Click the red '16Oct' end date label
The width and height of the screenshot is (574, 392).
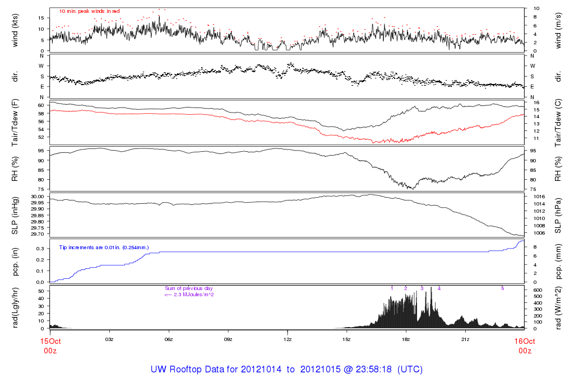coord(524,340)
